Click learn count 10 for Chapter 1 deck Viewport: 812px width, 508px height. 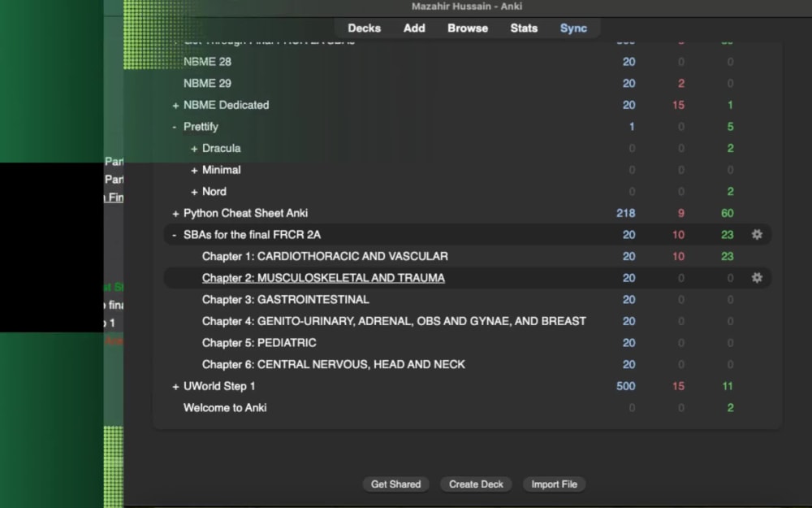678,257
